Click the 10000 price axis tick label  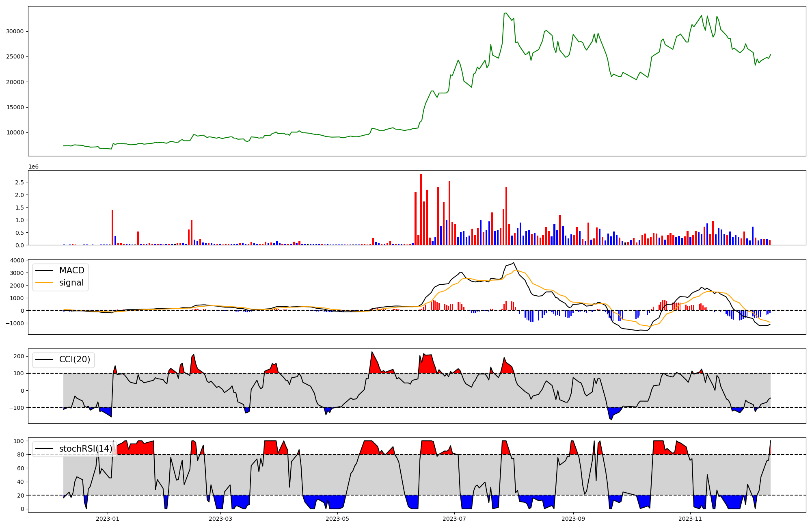click(16, 132)
